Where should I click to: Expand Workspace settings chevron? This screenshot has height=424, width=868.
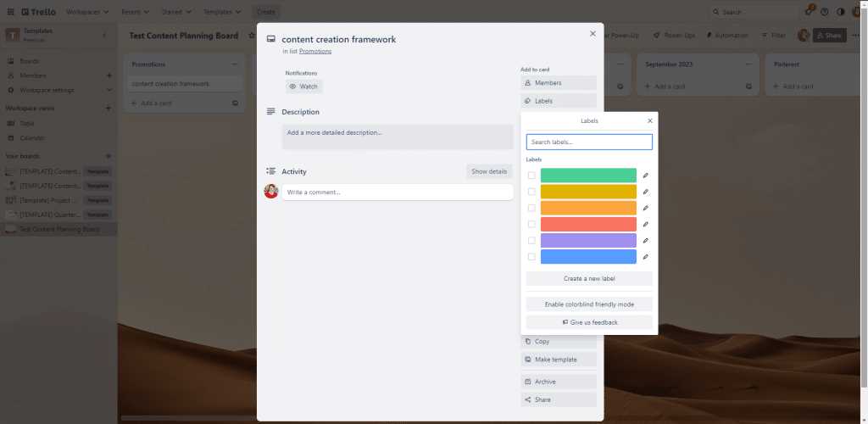click(109, 90)
